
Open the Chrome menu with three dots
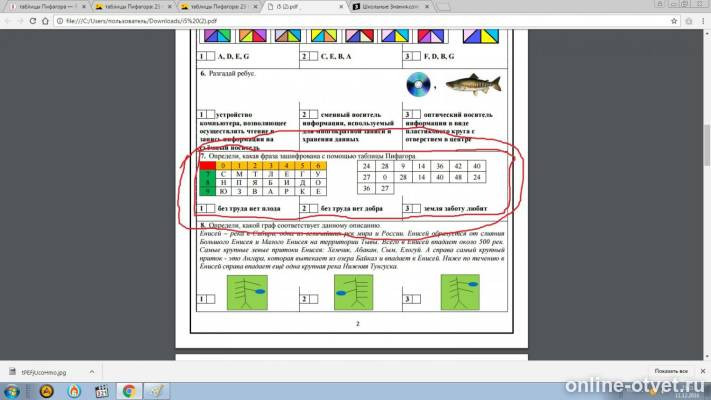coord(703,21)
